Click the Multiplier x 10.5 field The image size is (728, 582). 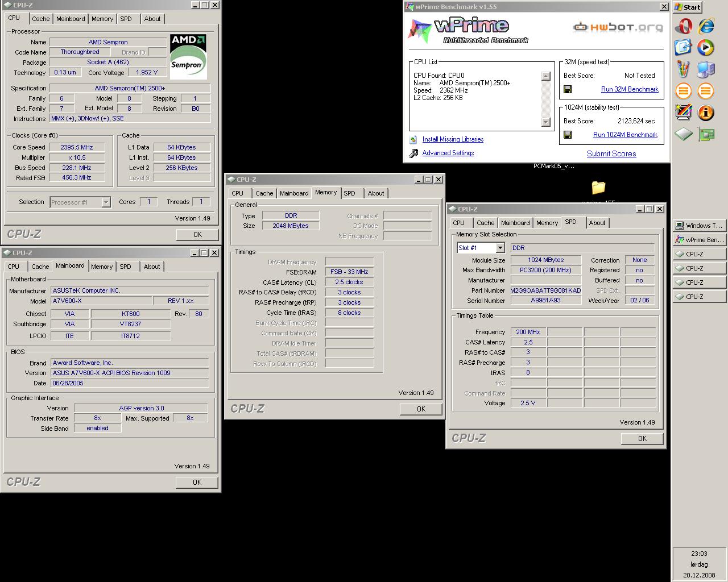tap(77, 157)
